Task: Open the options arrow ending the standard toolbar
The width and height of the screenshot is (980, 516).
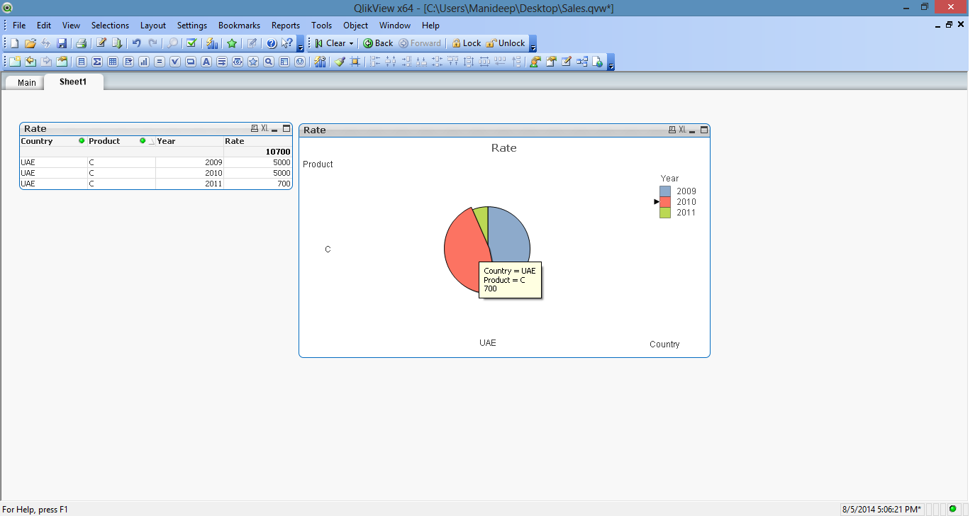Action: coord(301,44)
